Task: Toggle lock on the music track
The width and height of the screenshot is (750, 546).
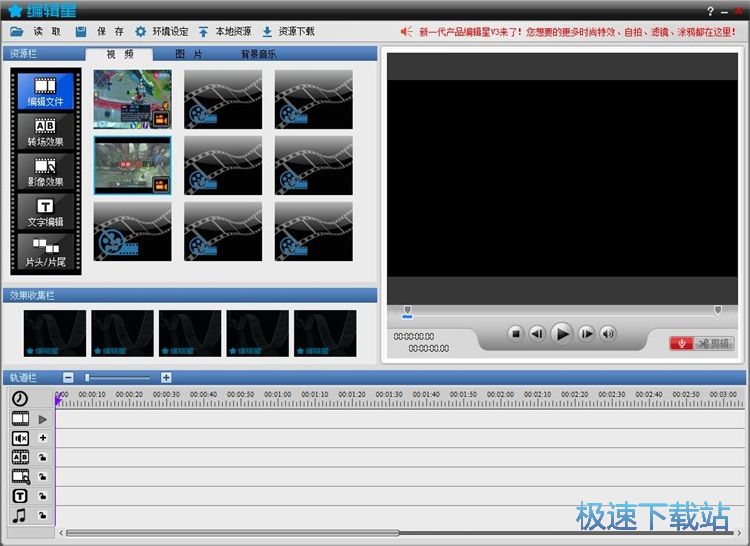Action: (43, 515)
